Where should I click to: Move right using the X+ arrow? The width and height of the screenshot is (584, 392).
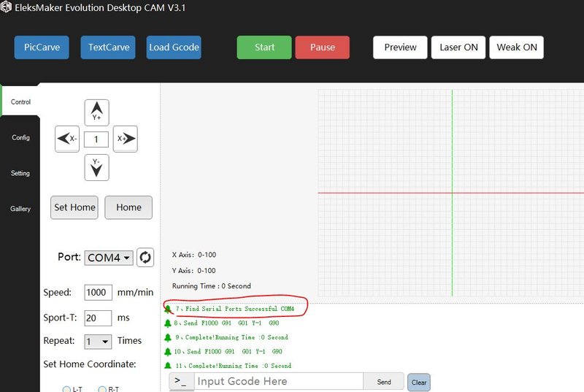coord(126,139)
